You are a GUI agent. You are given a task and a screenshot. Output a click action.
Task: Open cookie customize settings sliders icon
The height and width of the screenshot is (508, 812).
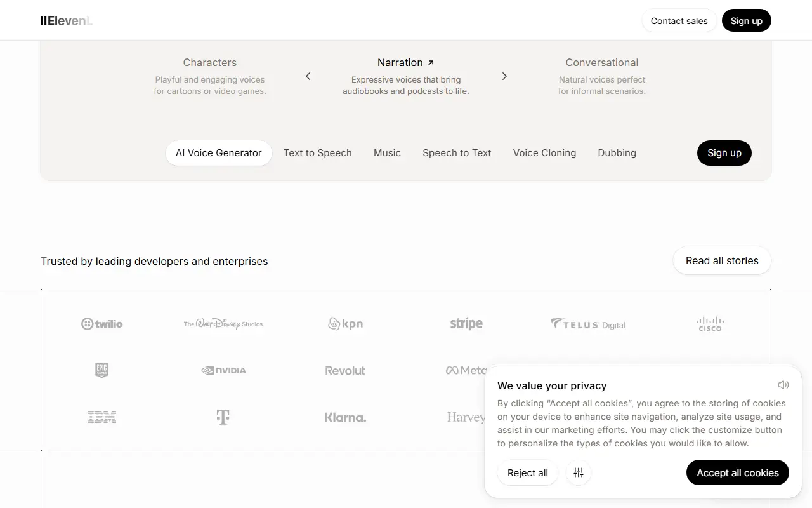point(579,473)
